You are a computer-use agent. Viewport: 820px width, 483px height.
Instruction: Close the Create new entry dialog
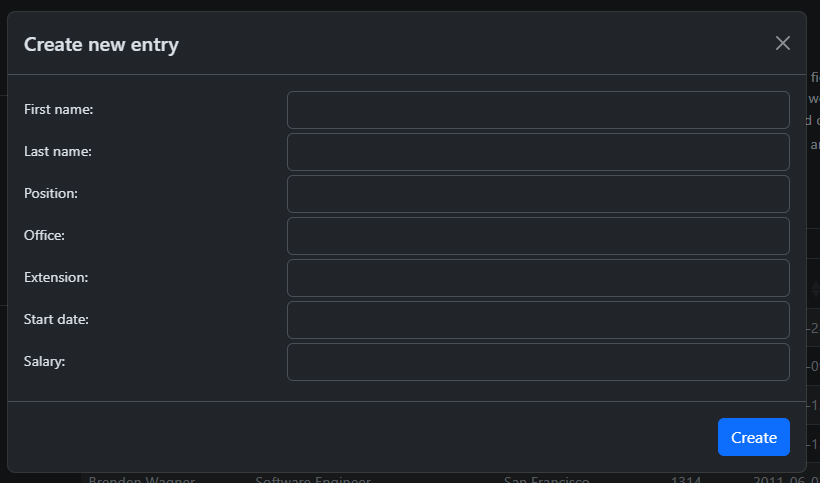pos(783,43)
